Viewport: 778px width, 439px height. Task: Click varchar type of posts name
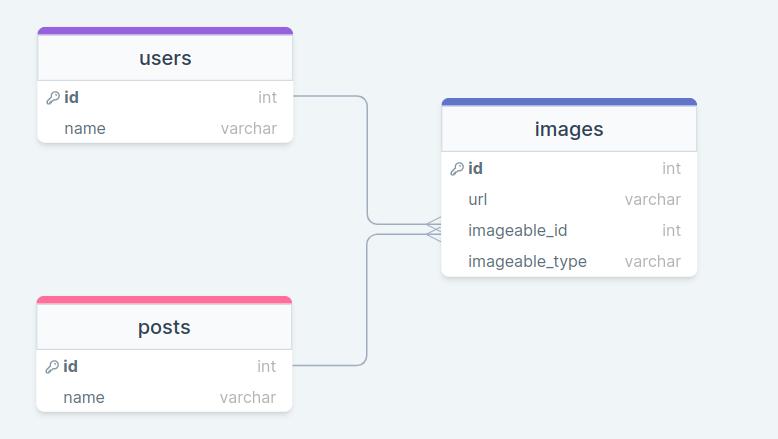[247, 397]
